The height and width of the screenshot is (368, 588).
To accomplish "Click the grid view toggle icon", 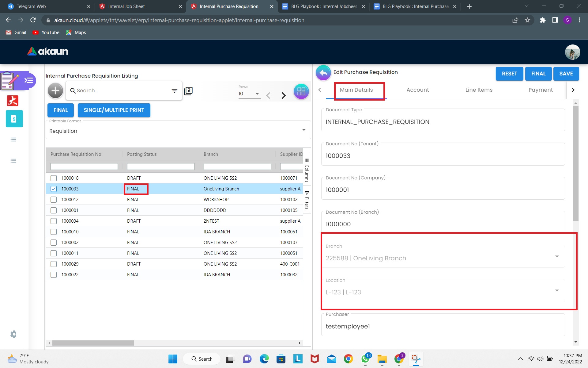I will [301, 91].
